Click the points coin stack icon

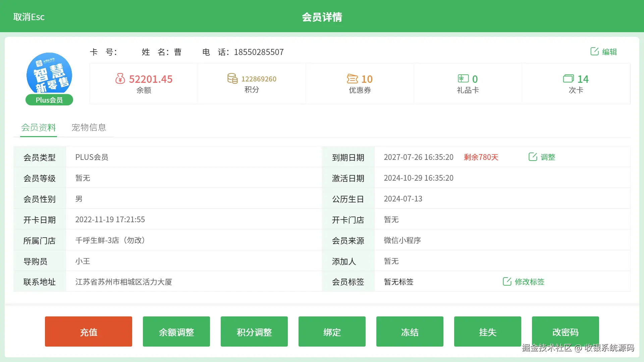coord(232,78)
